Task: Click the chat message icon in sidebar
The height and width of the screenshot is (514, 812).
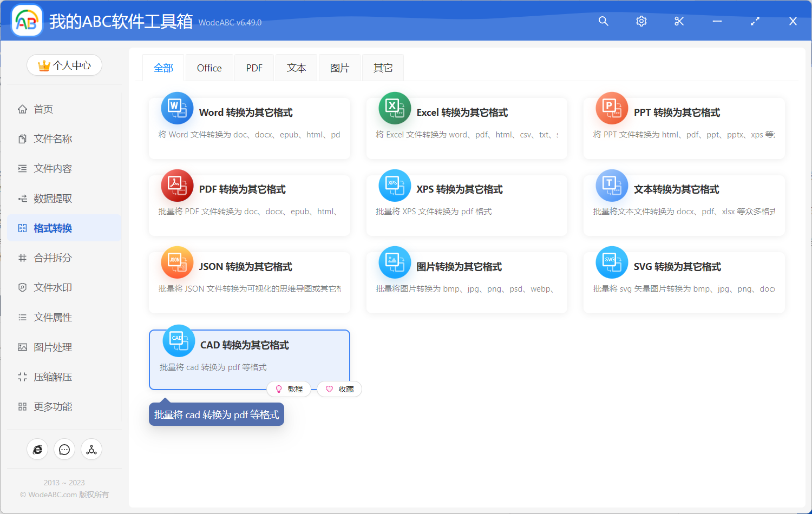Action: (x=64, y=450)
